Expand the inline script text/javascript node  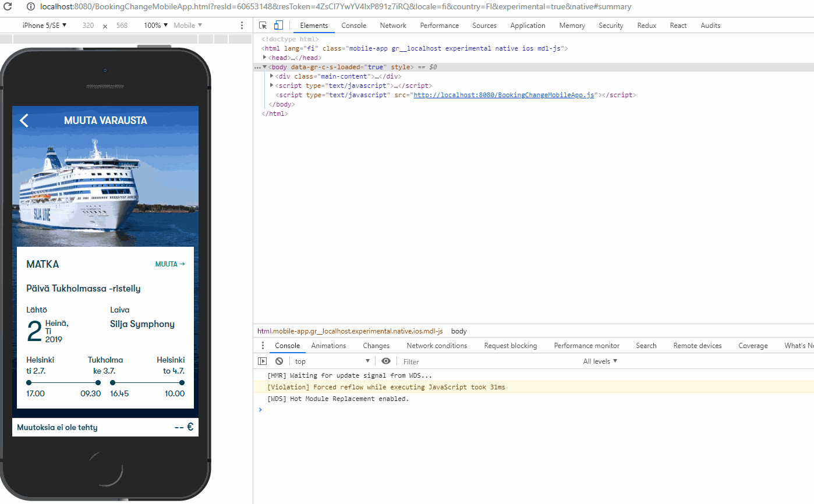[272, 86]
